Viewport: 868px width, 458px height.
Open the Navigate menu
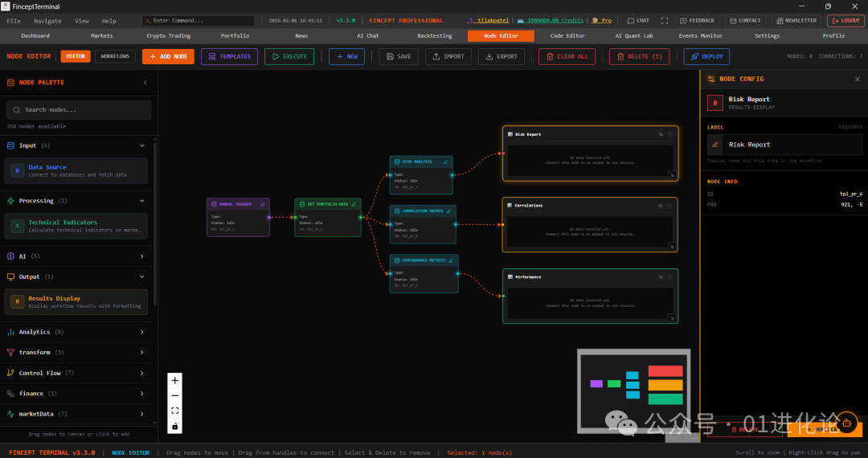(47, 21)
